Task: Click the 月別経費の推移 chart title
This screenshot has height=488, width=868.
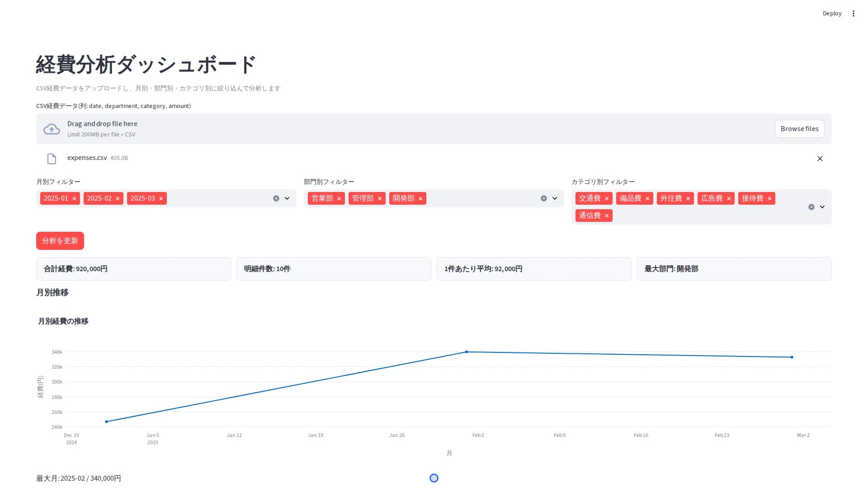Action: 63,321
